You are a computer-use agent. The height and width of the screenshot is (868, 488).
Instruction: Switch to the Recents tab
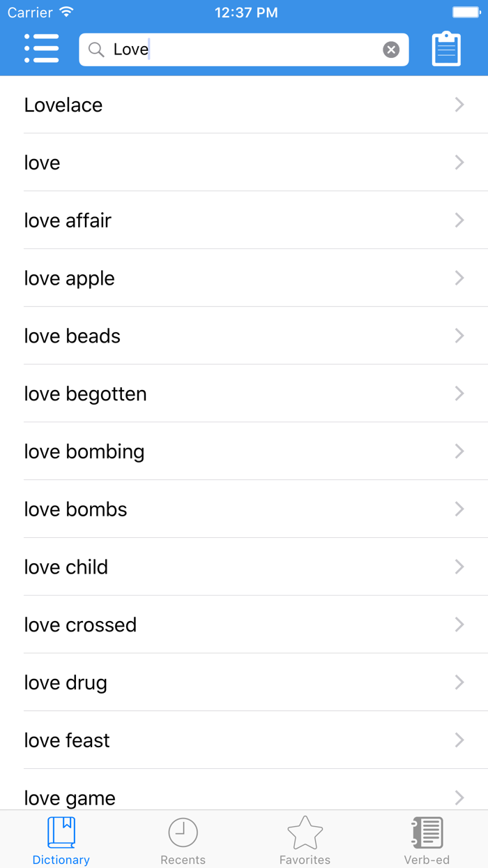[183, 840]
